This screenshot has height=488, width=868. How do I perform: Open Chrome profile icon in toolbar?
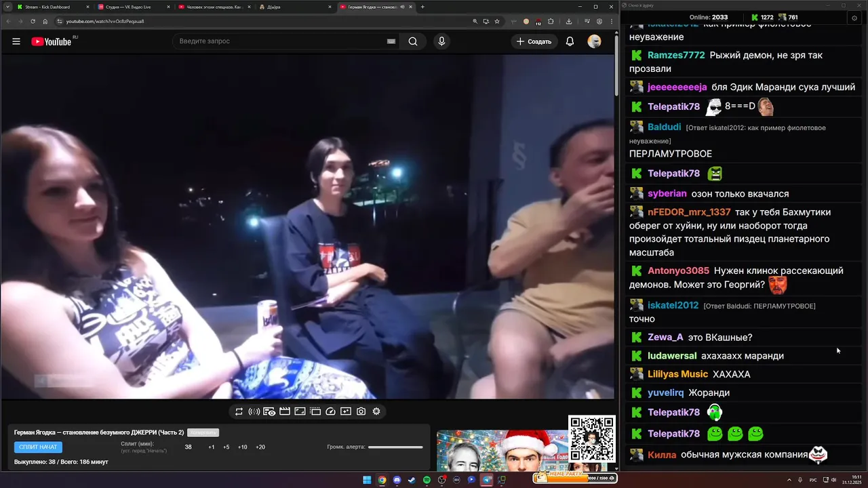tap(599, 21)
